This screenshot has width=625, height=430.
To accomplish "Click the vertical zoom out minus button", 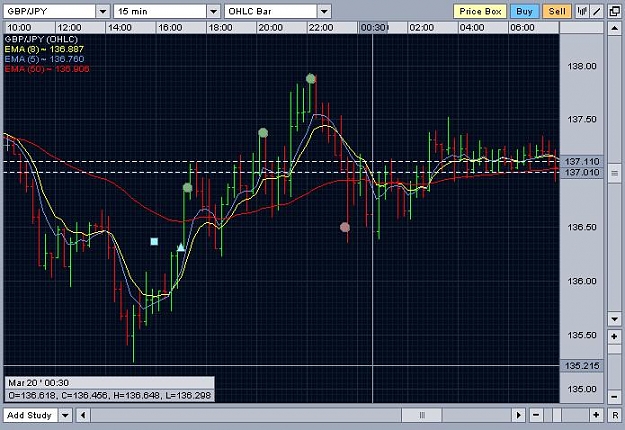I will [x=614, y=397].
